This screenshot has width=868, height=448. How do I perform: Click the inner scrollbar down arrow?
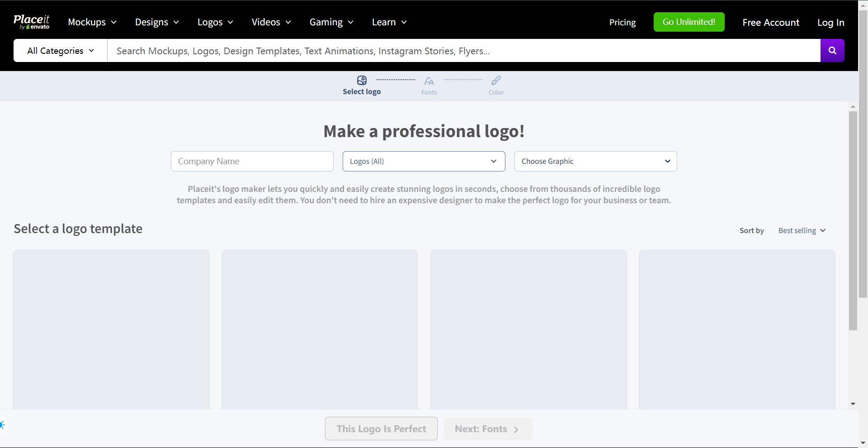pos(853,404)
